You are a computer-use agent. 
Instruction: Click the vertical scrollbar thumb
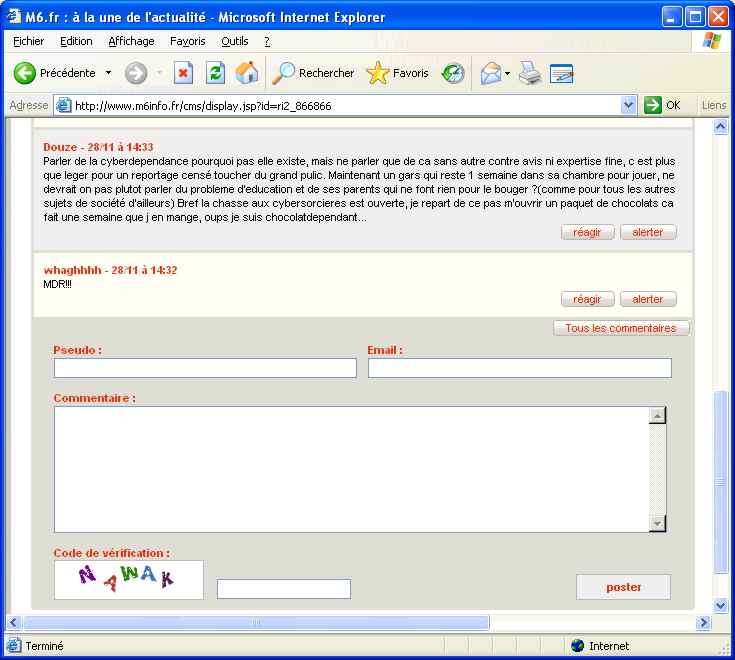point(720,482)
